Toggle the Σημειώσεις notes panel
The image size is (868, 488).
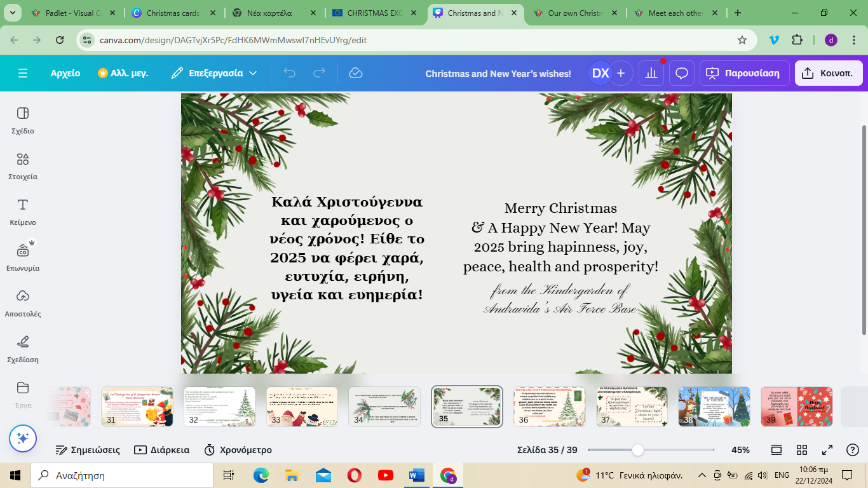(88, 450)
